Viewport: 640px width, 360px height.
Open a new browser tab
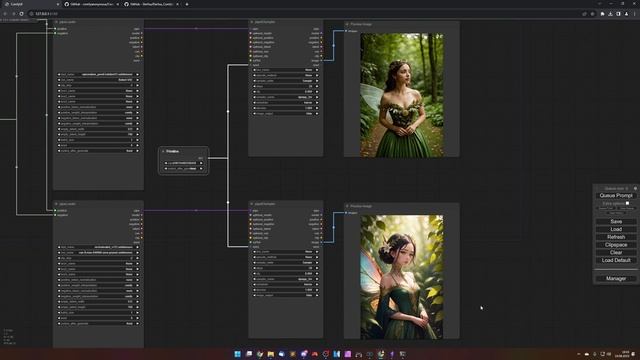187,4
